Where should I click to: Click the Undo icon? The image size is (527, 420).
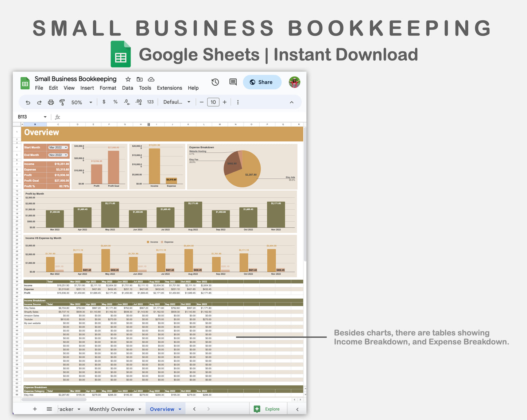(x=28, y=102)
